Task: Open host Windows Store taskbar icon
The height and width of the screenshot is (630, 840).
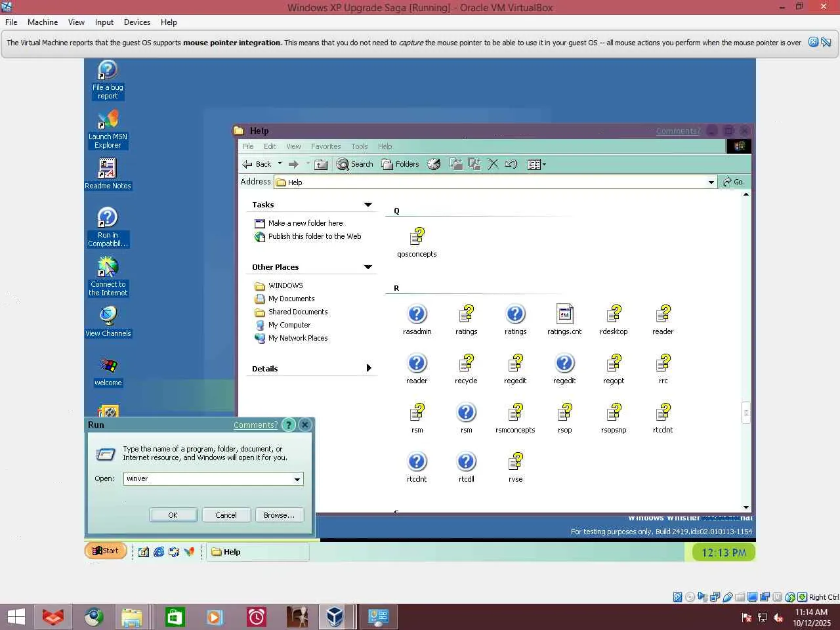Action: click(175, 617)
